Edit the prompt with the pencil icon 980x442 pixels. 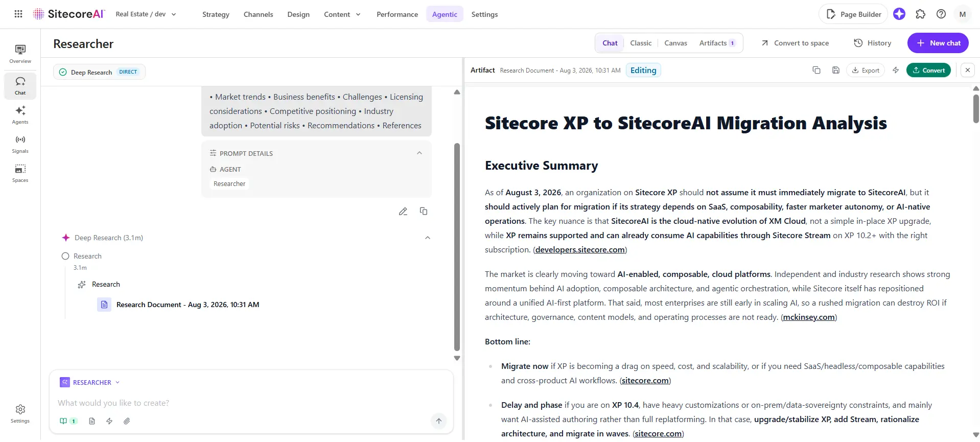(403, 212)
